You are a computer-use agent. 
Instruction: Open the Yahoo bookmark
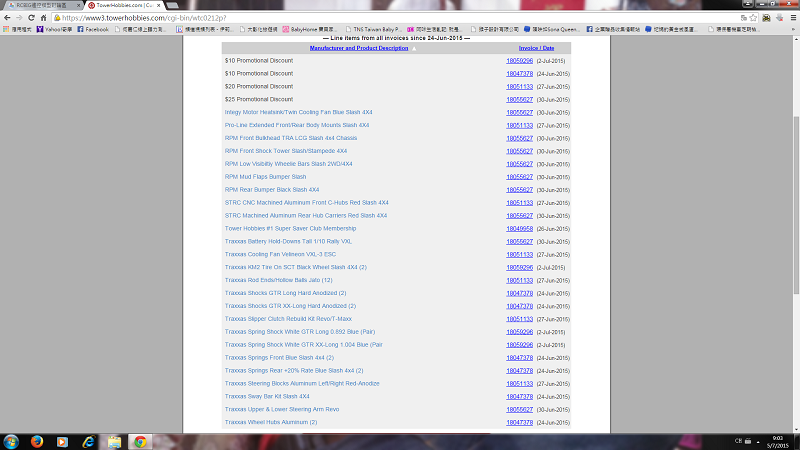coord(53,29)
